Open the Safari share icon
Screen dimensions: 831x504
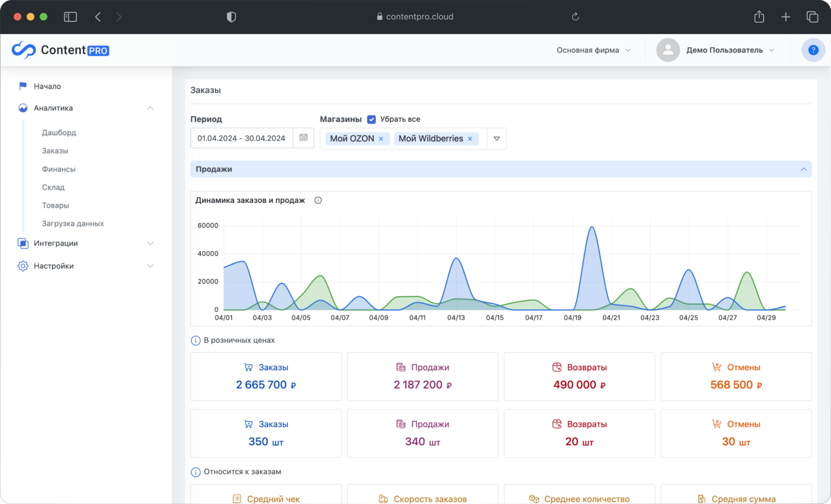(759, 17)
